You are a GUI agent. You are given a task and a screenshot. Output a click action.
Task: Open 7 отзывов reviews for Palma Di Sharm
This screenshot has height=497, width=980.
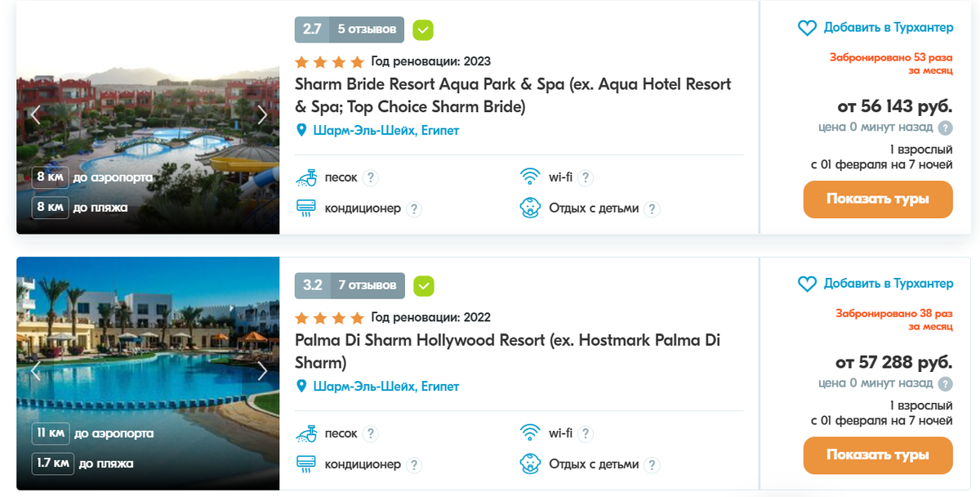[x=367, y=285]
